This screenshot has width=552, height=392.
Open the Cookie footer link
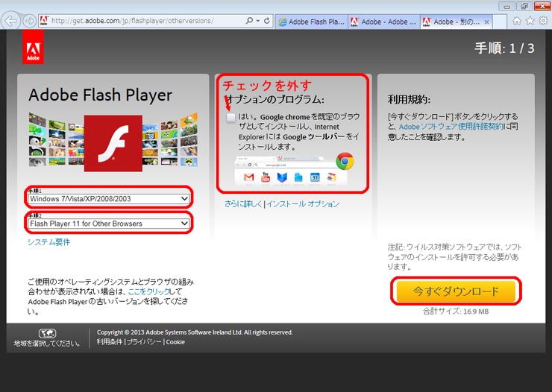[175, 342]
